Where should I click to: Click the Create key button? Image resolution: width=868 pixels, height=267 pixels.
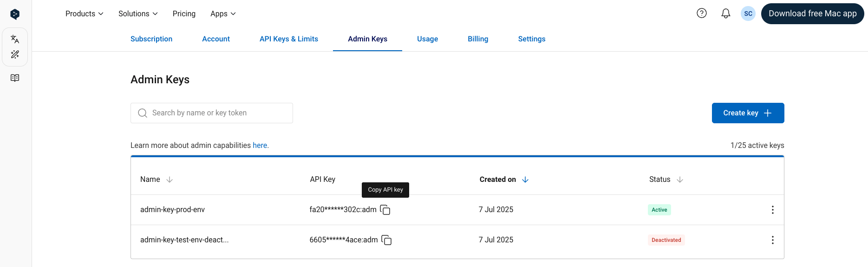(748, 113)
